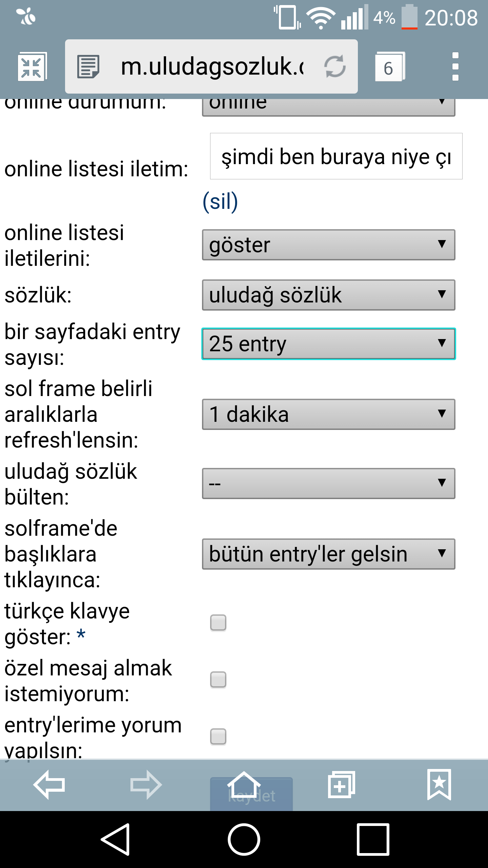The height and width of the screenshot is (868, 488).
Task: Check özel mesaj almak istemiyorum box
Action: click(218, 680)
